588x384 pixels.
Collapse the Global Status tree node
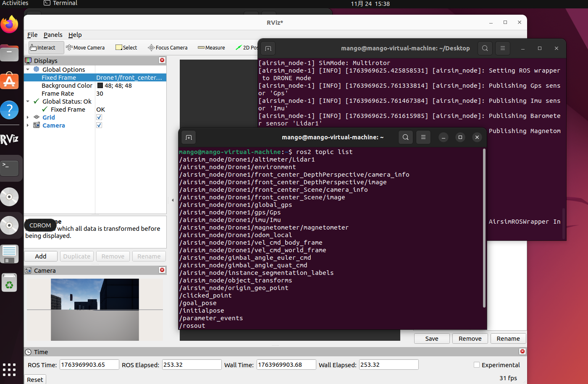(28, 101)
